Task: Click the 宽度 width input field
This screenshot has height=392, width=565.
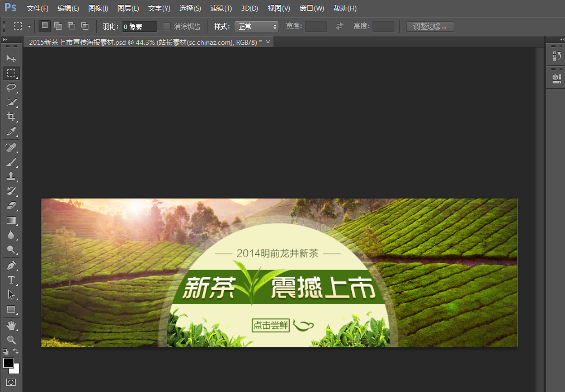Action: tap(316, 26)
